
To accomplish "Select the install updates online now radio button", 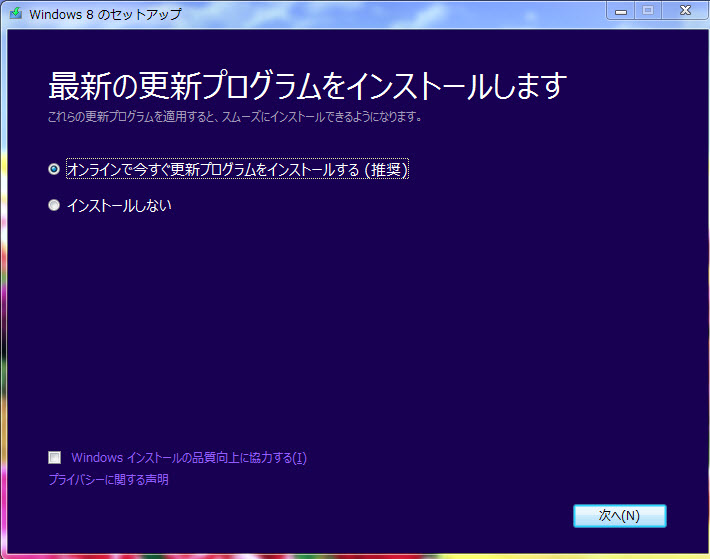I will 54,169.
